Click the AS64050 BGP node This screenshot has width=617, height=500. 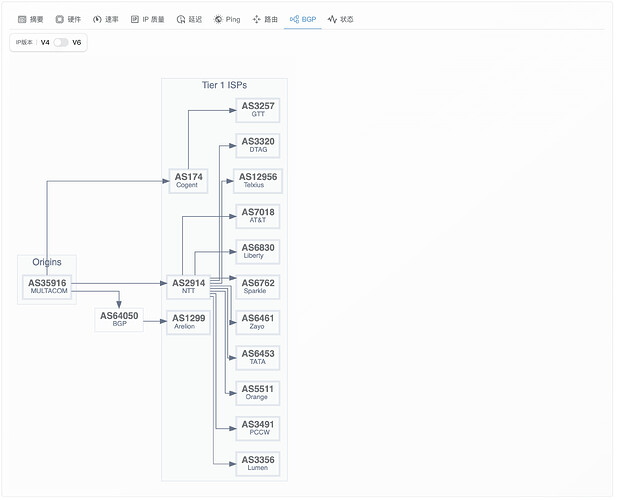119,320
